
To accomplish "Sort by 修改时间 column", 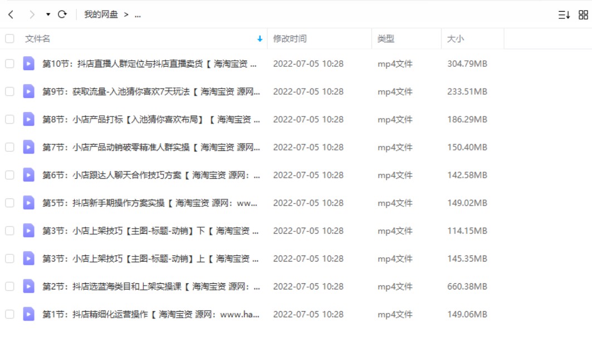I will click(x=290, y=38).
